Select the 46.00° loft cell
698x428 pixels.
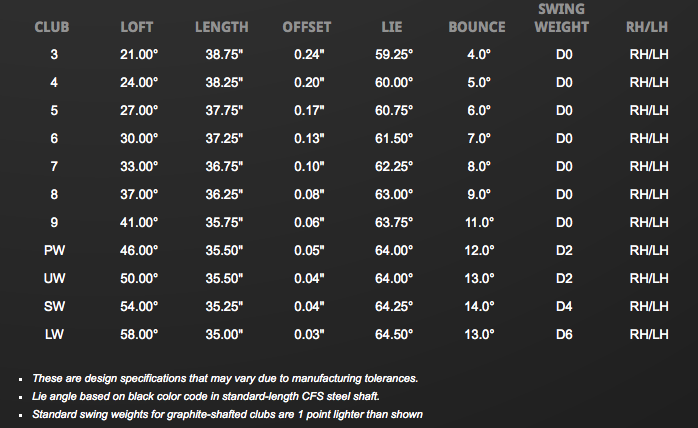click(140, 250)
